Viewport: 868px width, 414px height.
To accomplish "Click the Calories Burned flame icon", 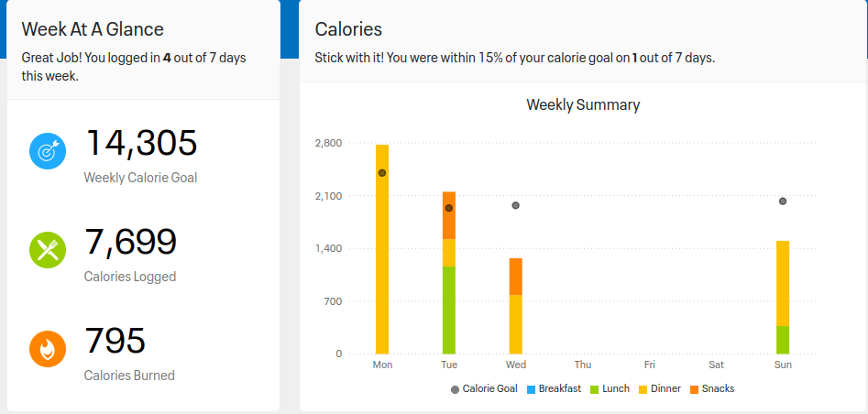I will (x=48, y=348).
